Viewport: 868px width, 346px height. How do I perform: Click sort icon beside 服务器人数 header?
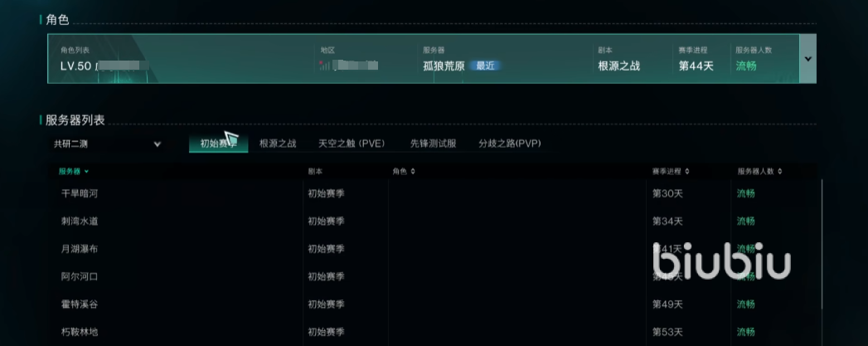pyautogui.click(x=781, y=172)
